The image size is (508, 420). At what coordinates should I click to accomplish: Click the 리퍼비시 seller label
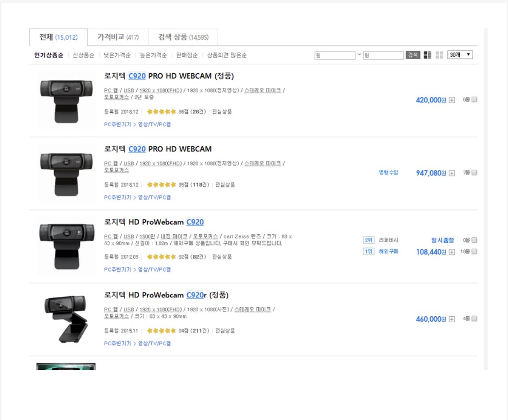pyautogui.click(x=388, y=240)
